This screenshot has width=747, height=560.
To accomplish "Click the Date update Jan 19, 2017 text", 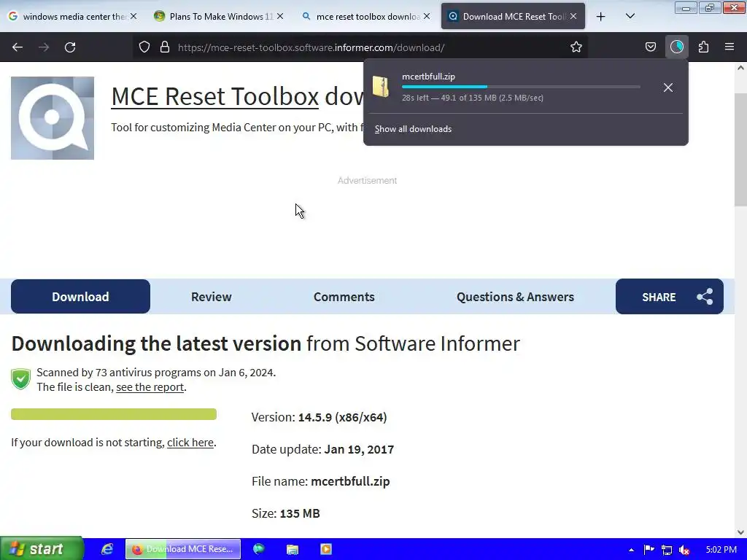I will [x=322, y=449].
